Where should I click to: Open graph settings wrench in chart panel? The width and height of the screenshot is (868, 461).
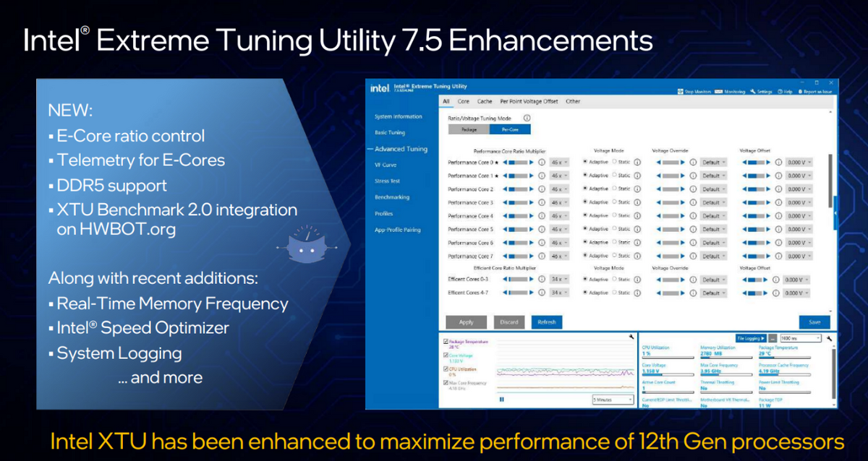tap(632, 337)
